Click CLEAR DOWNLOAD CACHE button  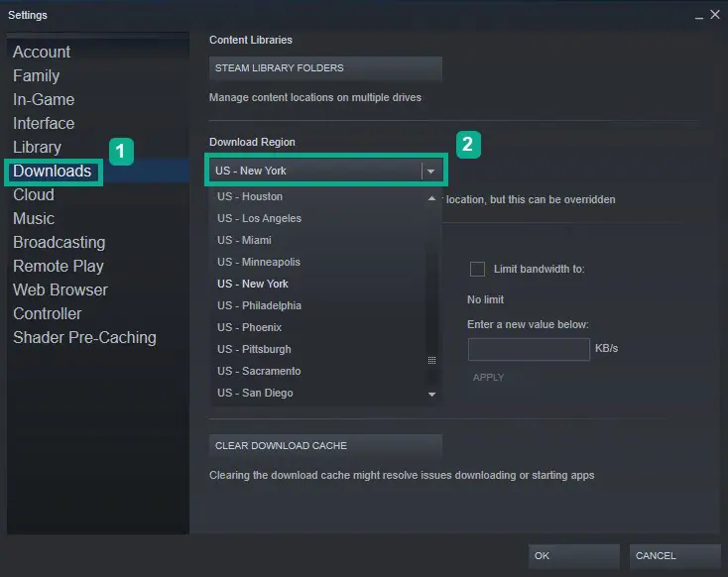coord(325,446)
